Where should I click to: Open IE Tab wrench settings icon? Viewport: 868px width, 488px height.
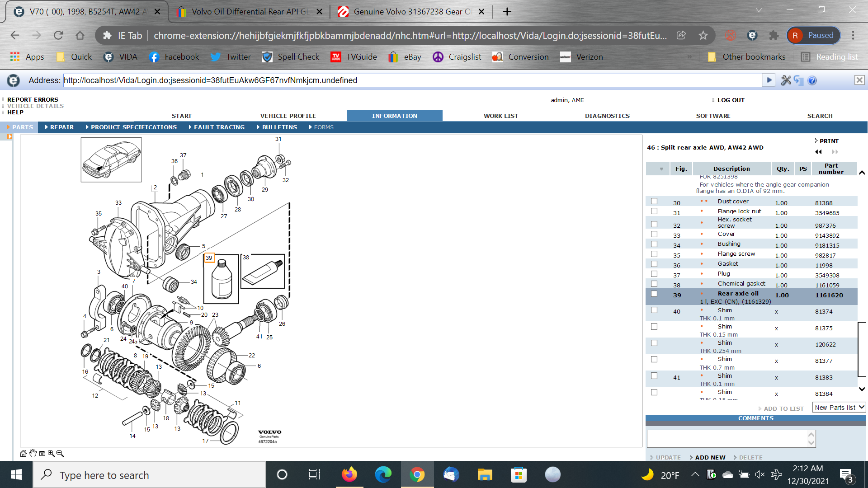[x=786, y=80]
